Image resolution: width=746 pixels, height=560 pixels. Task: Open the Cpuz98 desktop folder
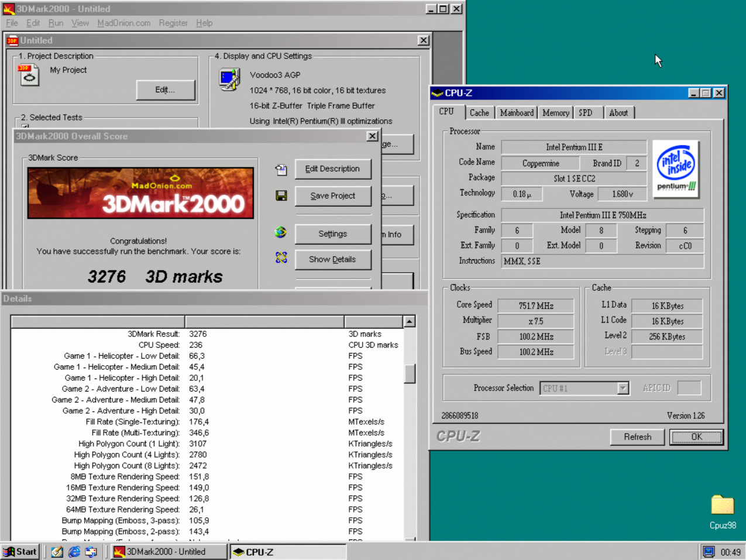[x=723, y=512]
